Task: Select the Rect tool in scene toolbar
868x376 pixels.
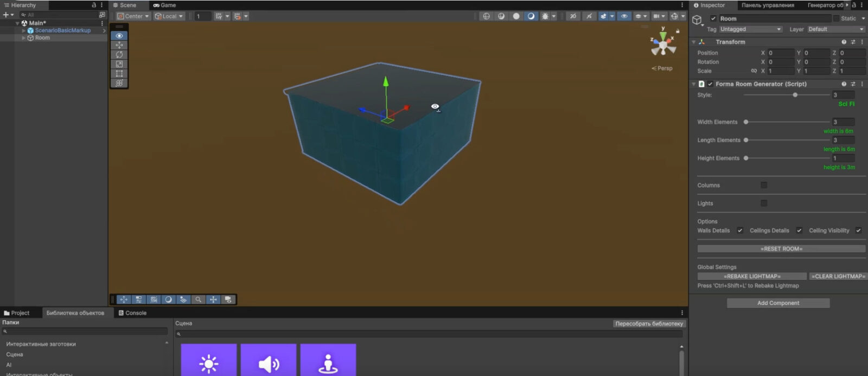Action: (x=119, y=73)
